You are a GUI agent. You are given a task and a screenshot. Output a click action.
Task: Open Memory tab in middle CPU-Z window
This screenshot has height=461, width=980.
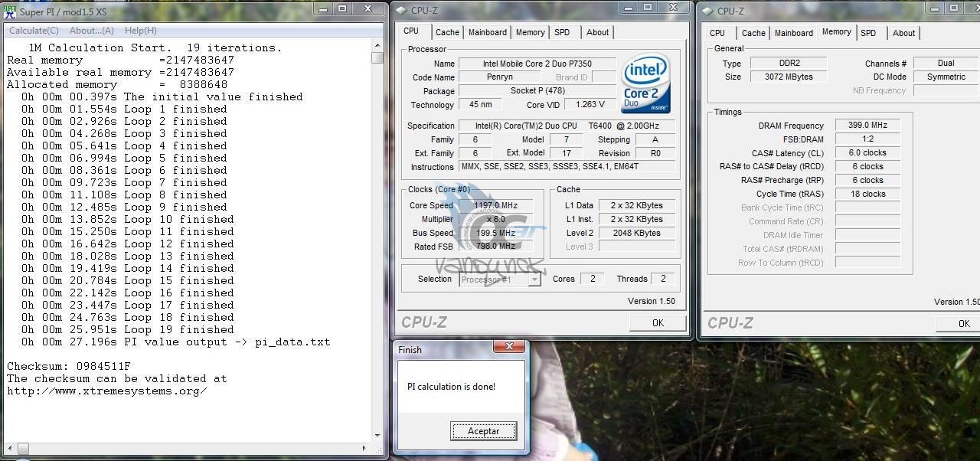pyautogui.click(x=530, y=32)
